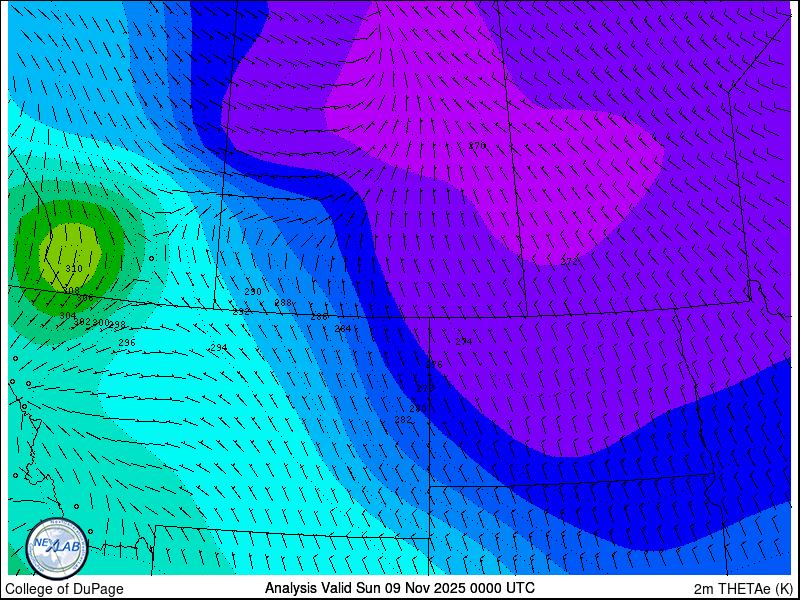800x600 pixels.
Task: Click the "Analysis Valid Sun 09 Nov 2025 0000 UTC" caption
Action: click(399, 588)
